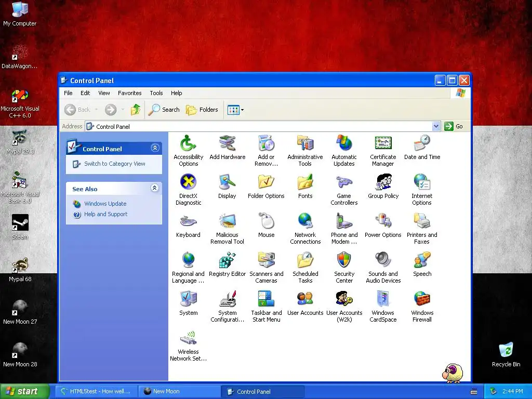Screen dimensions: 532x399
Task: Click Switch to Category View link
Action: 114,164
